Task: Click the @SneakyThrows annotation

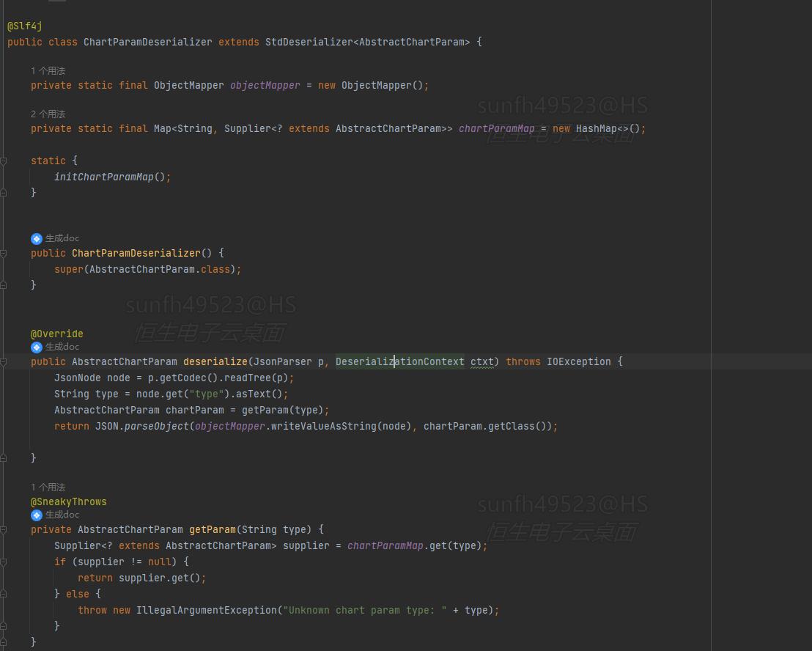Action: 69,502
